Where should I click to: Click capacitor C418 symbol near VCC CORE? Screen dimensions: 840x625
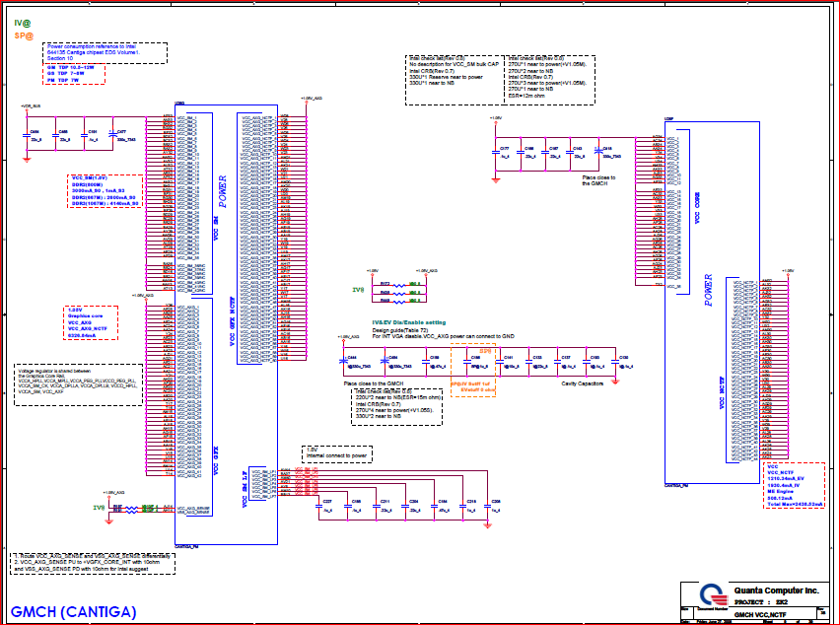pyautogui.click(x=598, y=153)
